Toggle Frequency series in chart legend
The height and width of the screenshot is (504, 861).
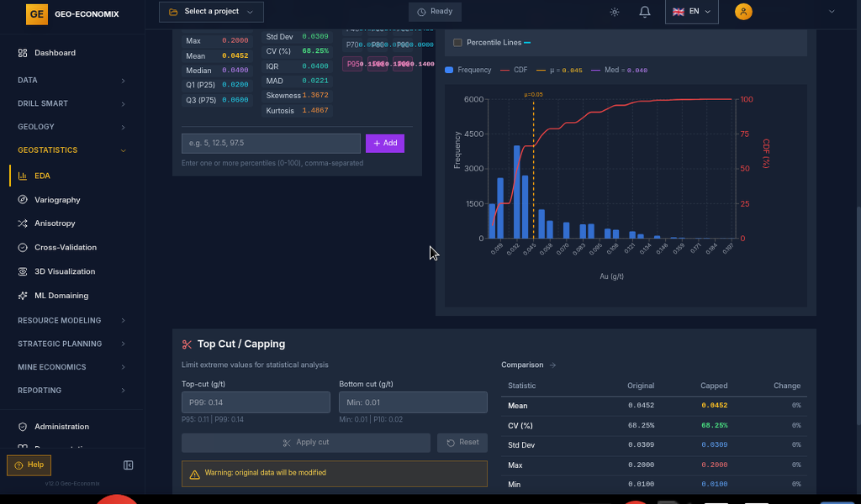[x=467, y=71]
